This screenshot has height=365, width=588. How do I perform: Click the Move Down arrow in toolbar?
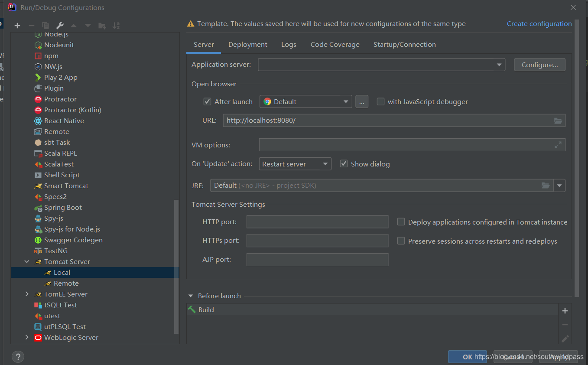(88, 26)
